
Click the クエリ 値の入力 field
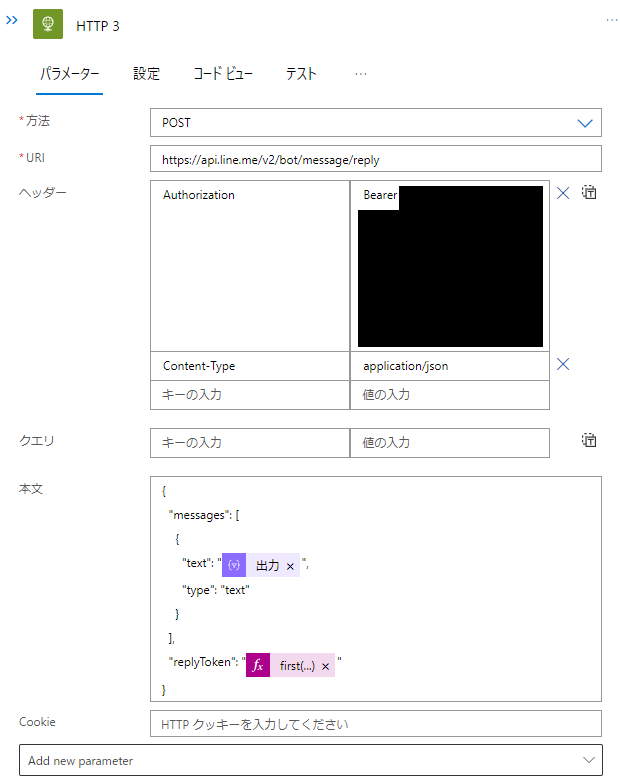pos(450,443)
